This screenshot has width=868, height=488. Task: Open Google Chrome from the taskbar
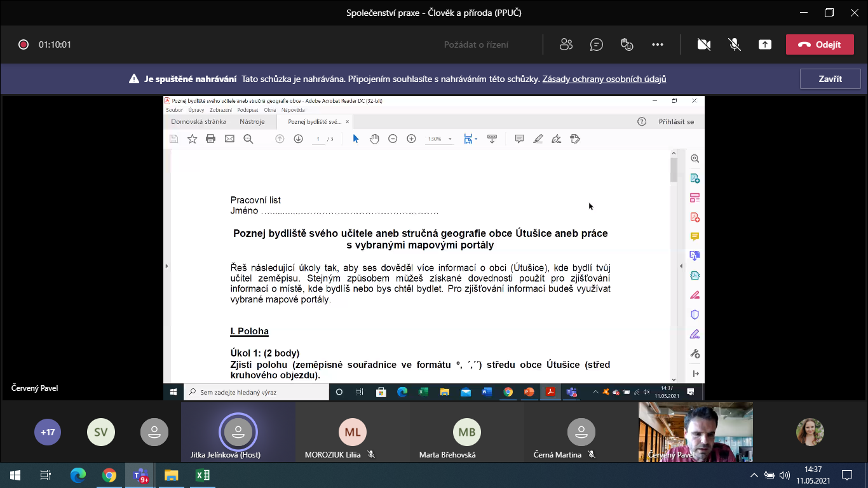[x=109, y=475]
